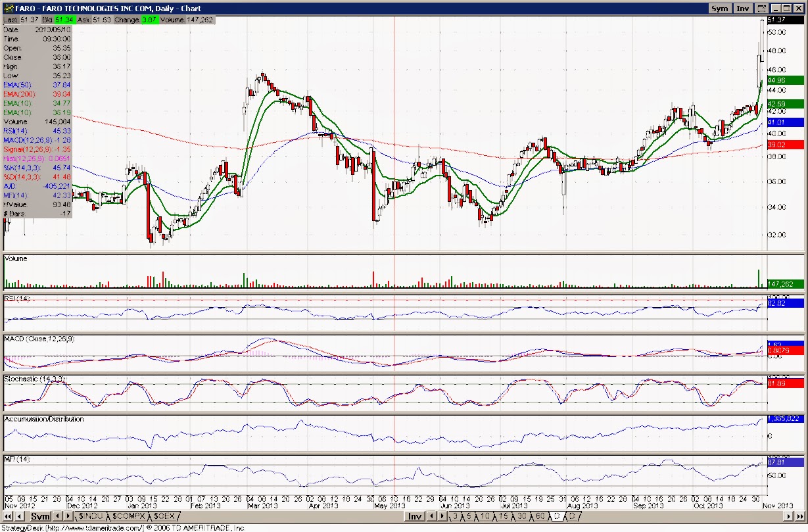
Task: Click the detach chart window icon
Action: coord(761,9)
